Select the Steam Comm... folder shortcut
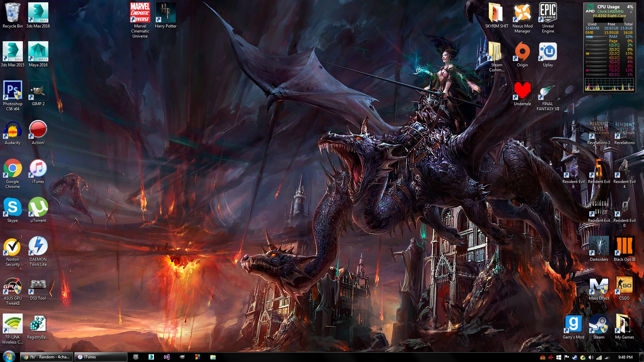 point(497,57)
